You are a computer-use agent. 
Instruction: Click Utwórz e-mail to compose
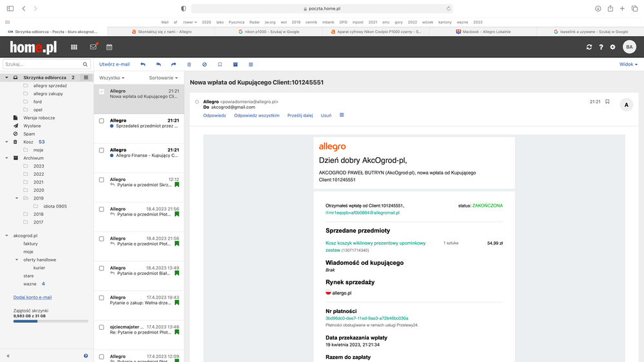(114, 64)
